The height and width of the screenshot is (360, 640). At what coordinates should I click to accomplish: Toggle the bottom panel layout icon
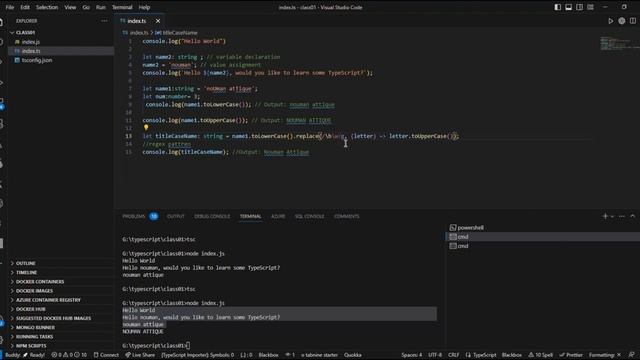[x=569, y=7]
